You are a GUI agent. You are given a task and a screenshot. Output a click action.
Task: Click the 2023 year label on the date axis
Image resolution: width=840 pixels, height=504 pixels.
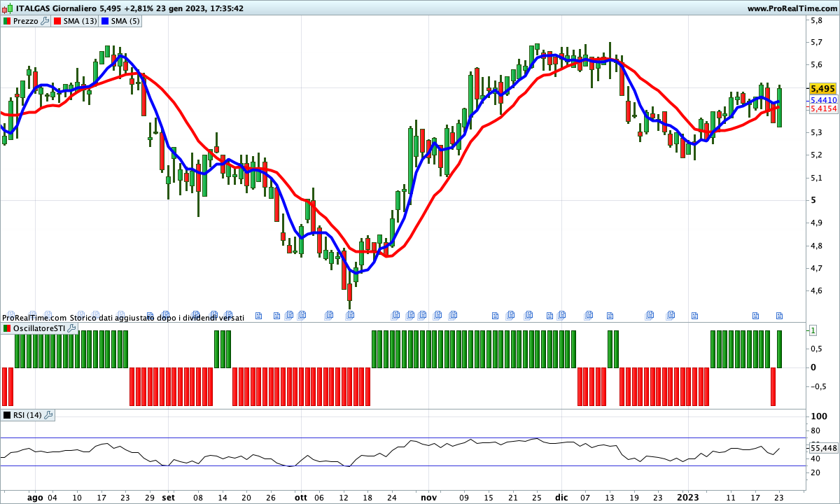689,498
